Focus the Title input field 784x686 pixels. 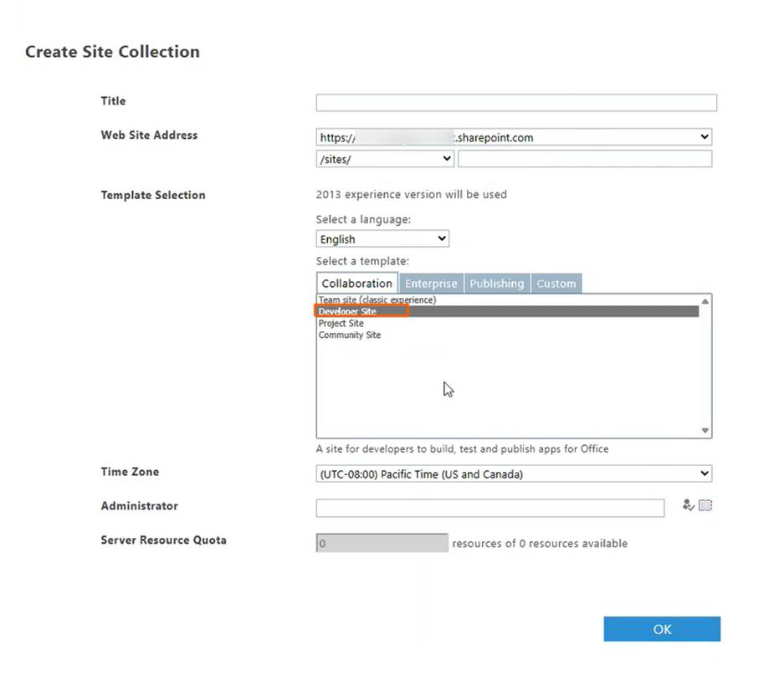[516, 103]
